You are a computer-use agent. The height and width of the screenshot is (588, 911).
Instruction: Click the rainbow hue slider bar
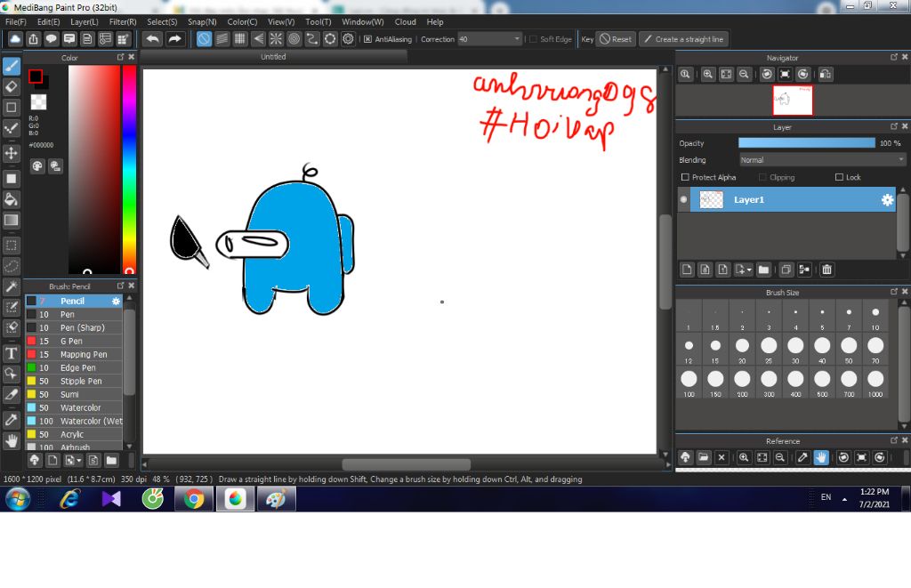click(x=129, y=169)
